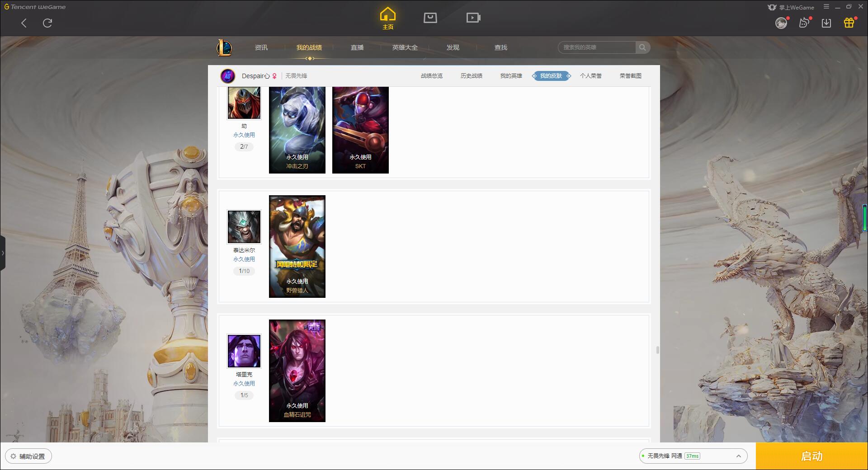The image size is (868, 470).
Task: Click the 掌上WeGame link
Action: click(791, 7)
